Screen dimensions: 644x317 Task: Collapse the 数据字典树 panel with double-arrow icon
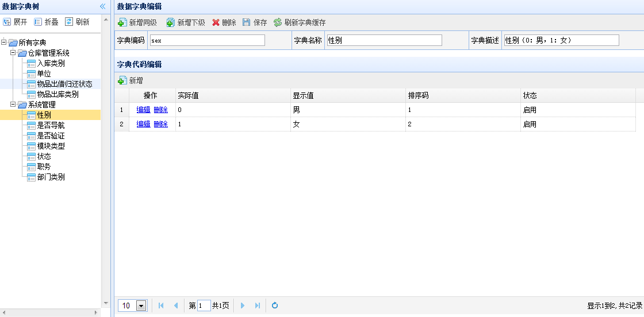coord(102,6)
